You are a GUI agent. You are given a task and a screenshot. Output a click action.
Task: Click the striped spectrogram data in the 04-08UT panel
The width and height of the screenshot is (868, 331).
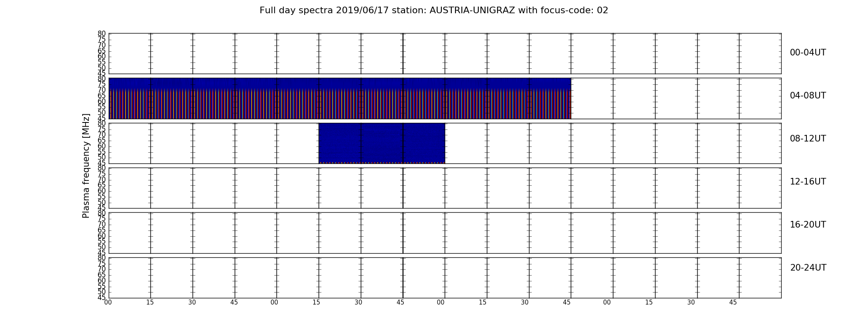[340, 98]
